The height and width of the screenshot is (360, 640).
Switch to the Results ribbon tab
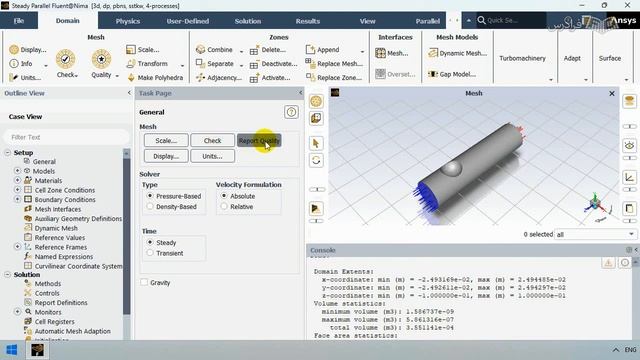tap(308, 21)
